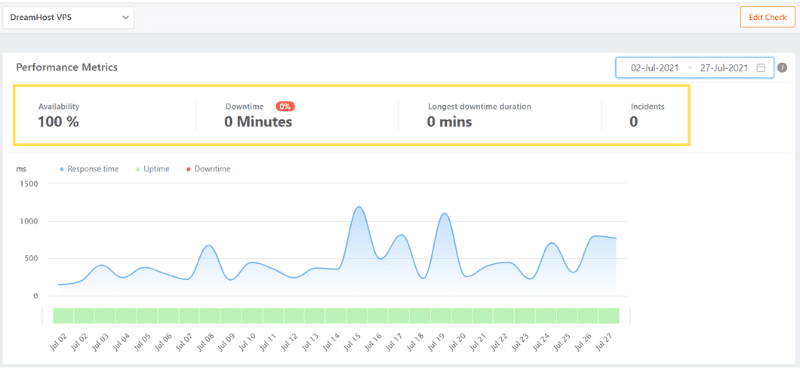
Task: Click the Jul 17 x-axis label
Action: click(x=394, y=342)
